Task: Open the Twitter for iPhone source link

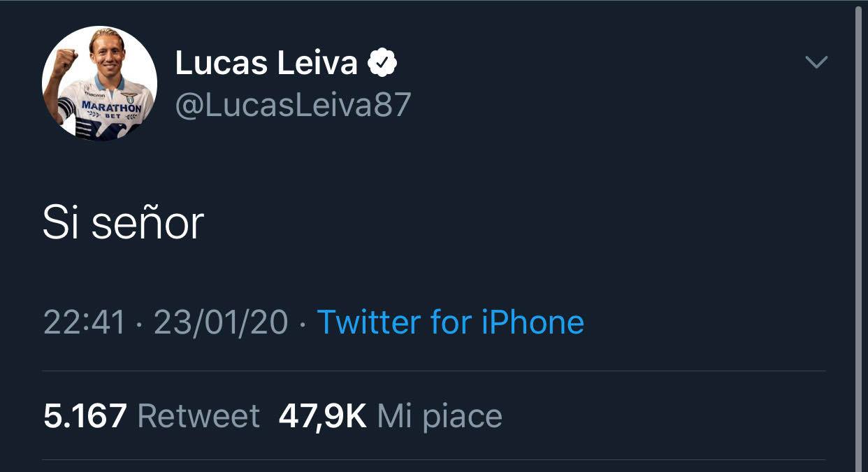Action: (450, 322)
